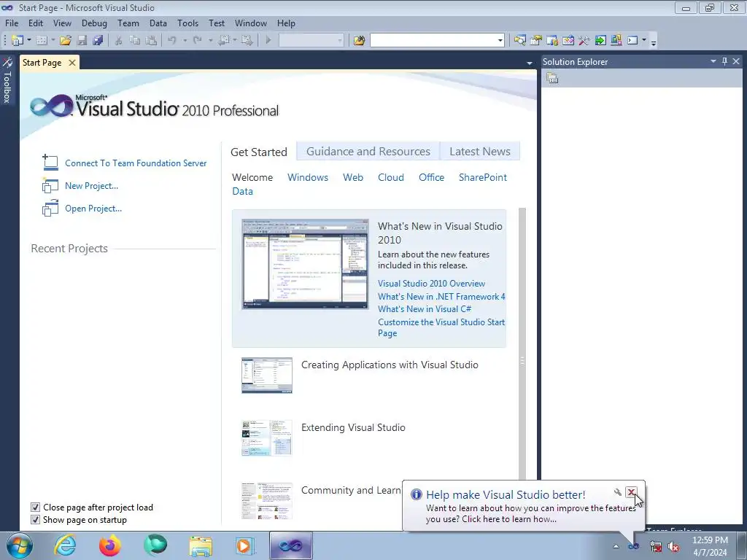Screen dimensions: 747x560
Task: Click the Cut scissors toolbar icon
Action: [119, 41]
